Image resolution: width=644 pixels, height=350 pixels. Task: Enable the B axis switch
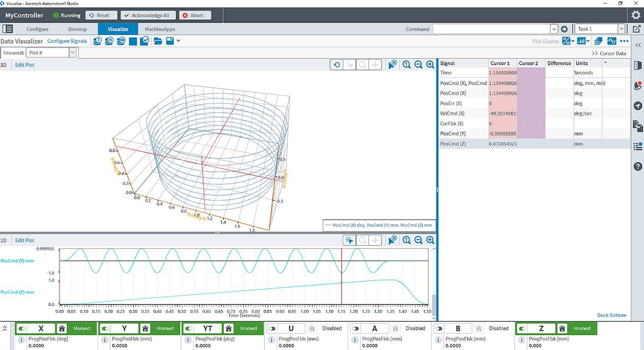point(439,328)
